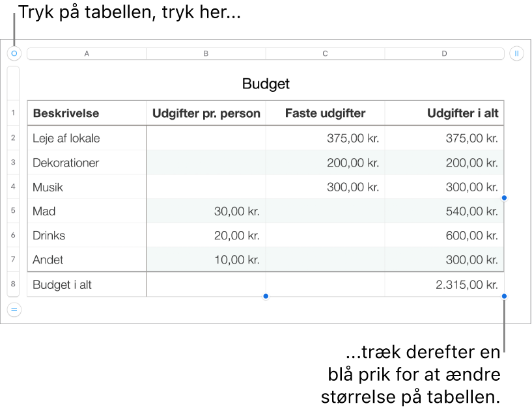Viewport: 532px width, 410px height.
Task: Select the total cell 2.315,00 kr.
Action: (445, 284)
